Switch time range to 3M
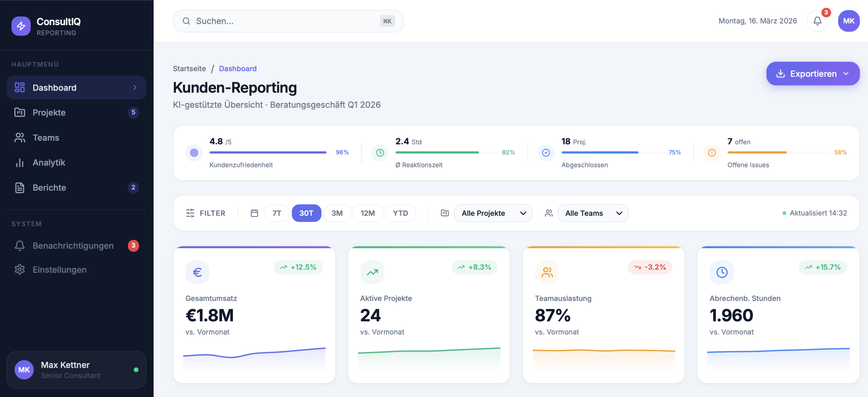868x397 pixels. 337,213
